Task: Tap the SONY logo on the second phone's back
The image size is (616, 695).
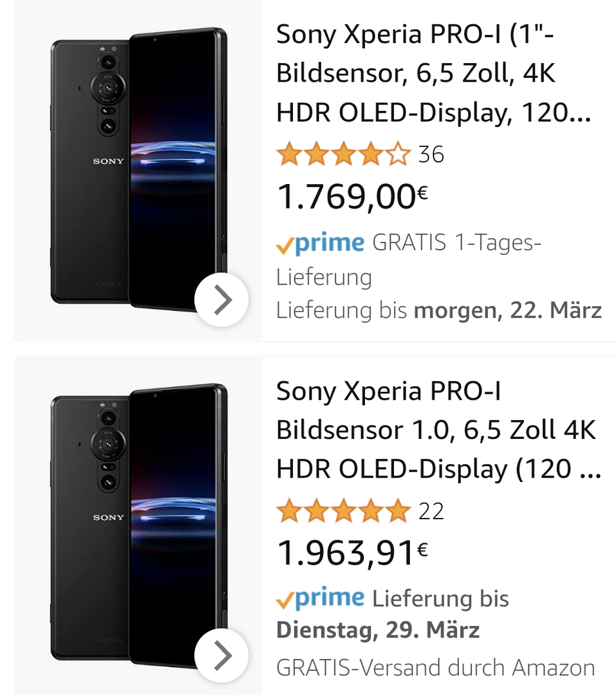Action: click(108, 517)
